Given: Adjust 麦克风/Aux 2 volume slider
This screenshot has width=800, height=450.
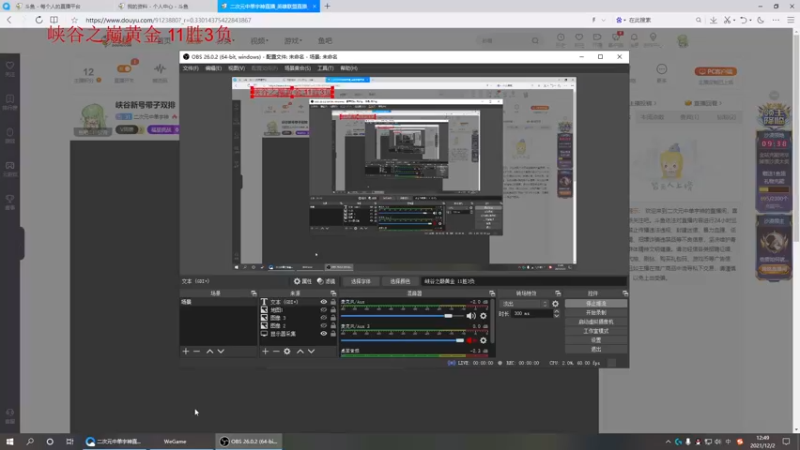Looking at the screenshot, I should click(x=402, y=340).
